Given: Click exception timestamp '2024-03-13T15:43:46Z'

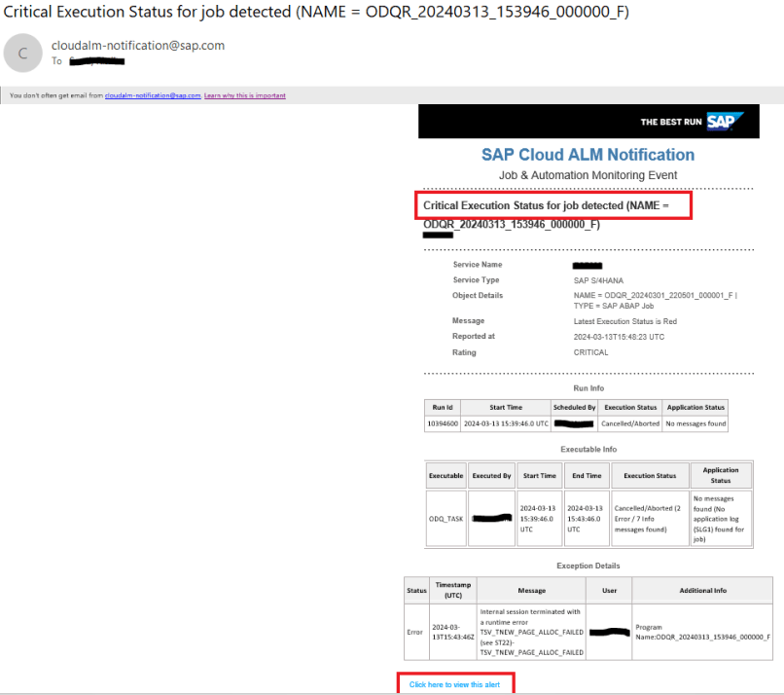Looking at the screenshot, I should (453, 632).
